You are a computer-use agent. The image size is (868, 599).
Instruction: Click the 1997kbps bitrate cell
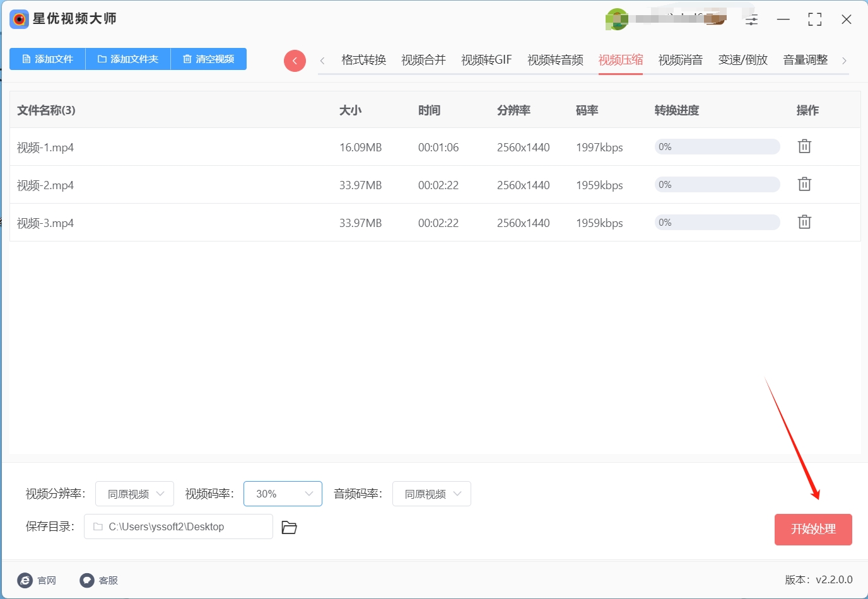[x=599, y=148]
